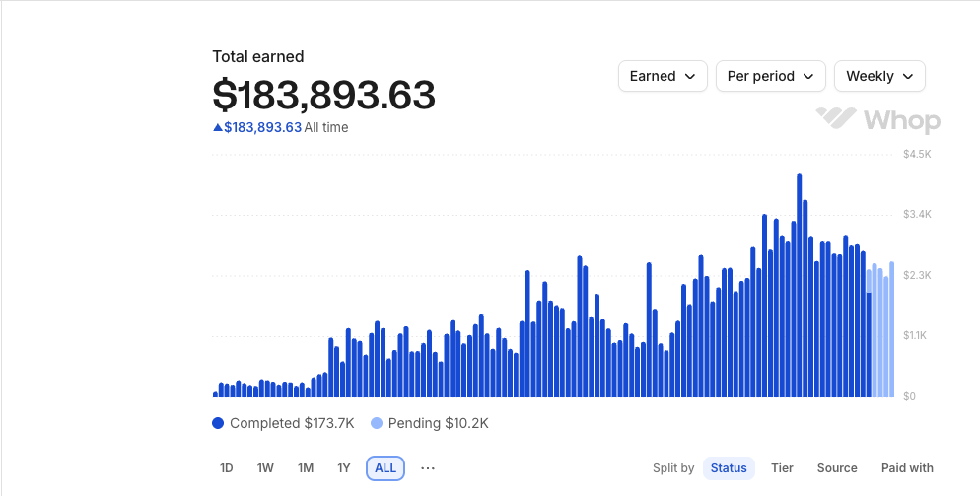Click the $4.5K axis label
Viewport: 980px width, 496px height.
tap(917, 154)
